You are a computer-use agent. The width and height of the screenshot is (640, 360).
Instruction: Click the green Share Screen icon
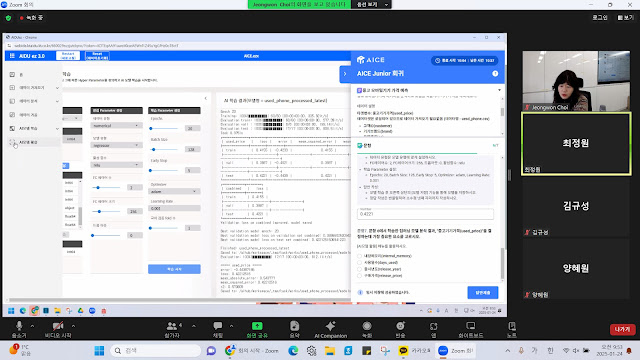click(257, 326)
